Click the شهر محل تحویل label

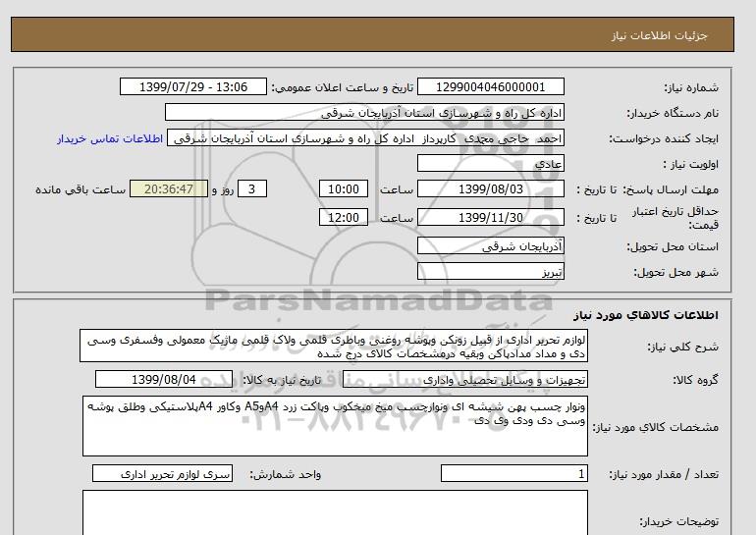click(x=675, y=272)
